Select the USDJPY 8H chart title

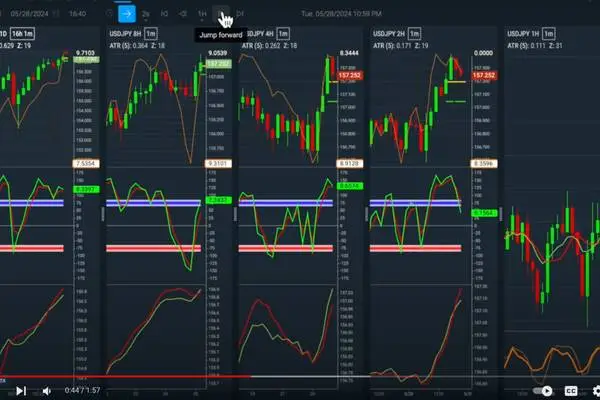point(126,34)
